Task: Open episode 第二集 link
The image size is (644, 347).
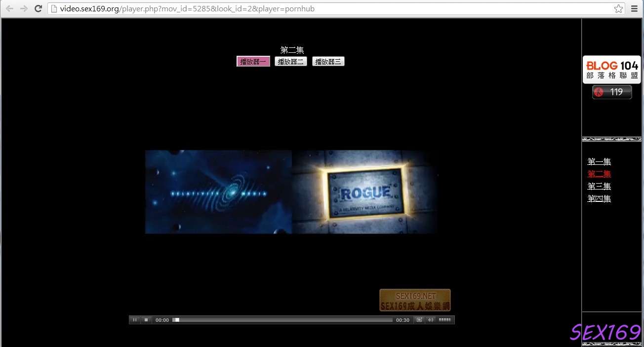Action: click(599, 174)
